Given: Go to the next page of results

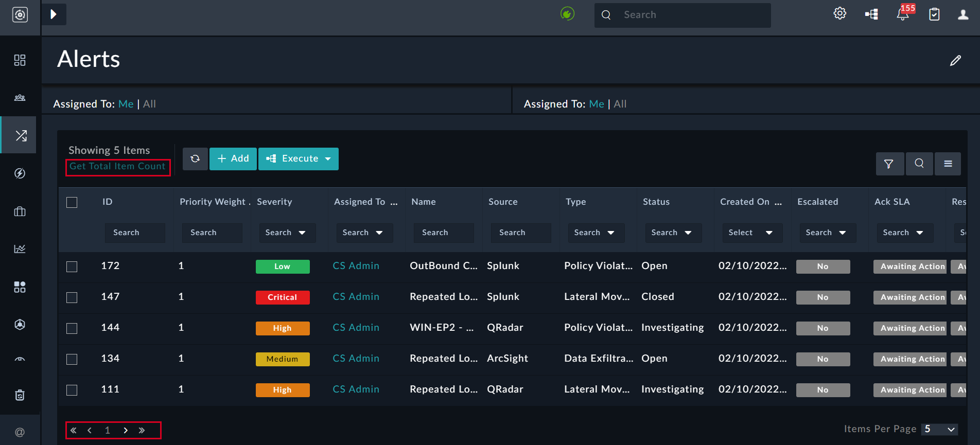Looking at the screenshot, I should pos(126,430).
